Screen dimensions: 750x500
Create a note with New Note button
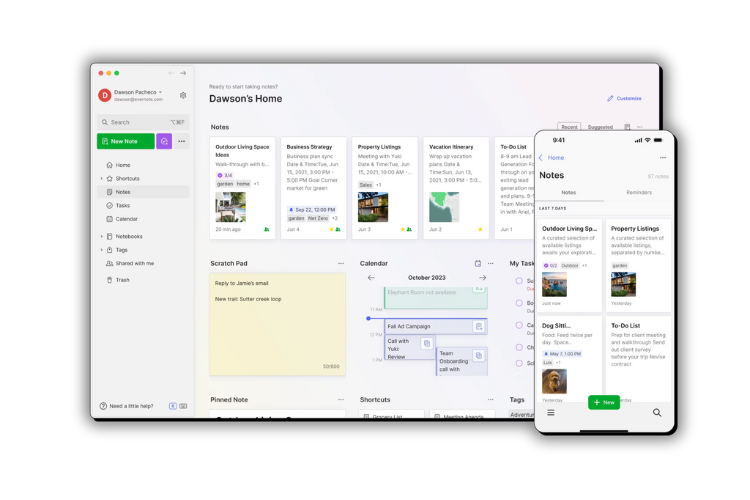point(126,141)
